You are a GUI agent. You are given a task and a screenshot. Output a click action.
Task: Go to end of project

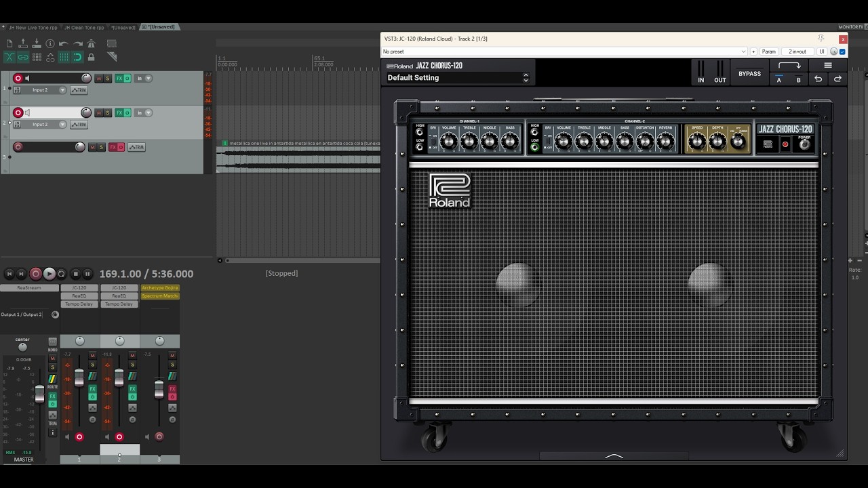click(x=22, y=274)
